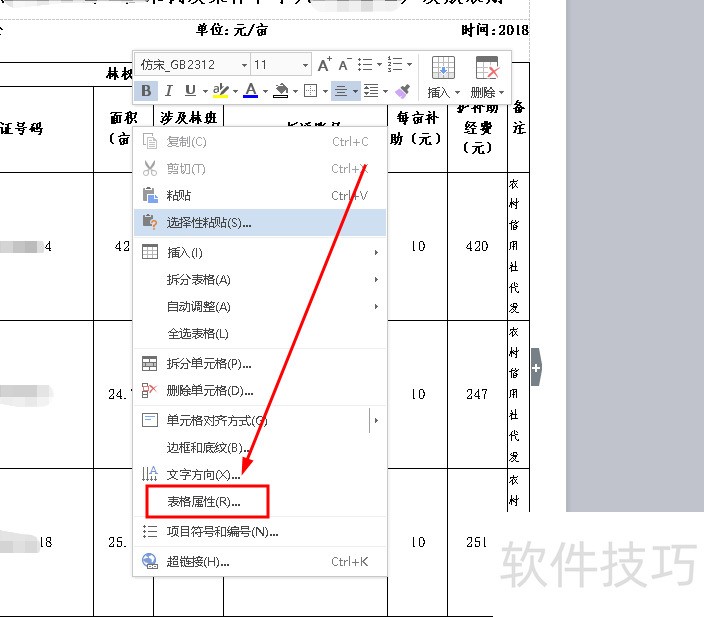Expand the 单元格对齐方式 submenu arrow

click(x=376, y=421)
